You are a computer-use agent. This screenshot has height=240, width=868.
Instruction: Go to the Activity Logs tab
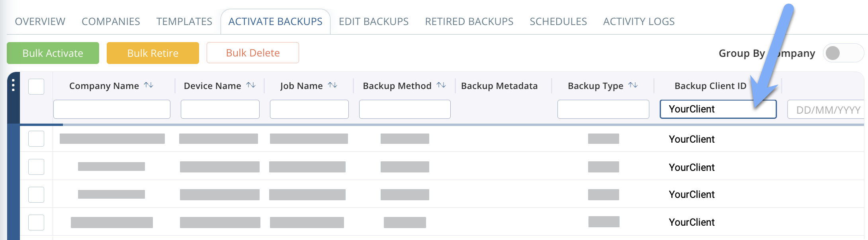click(x=639, y=21)
